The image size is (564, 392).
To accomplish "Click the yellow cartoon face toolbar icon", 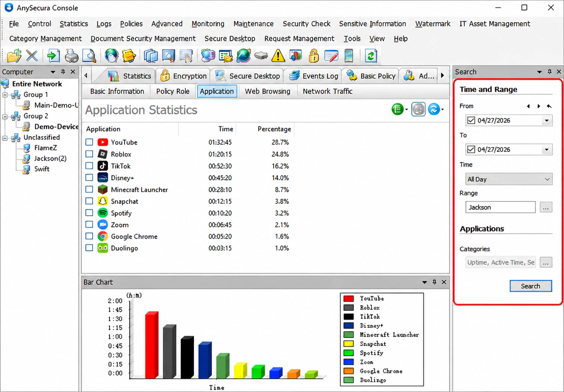I will 129,56.
